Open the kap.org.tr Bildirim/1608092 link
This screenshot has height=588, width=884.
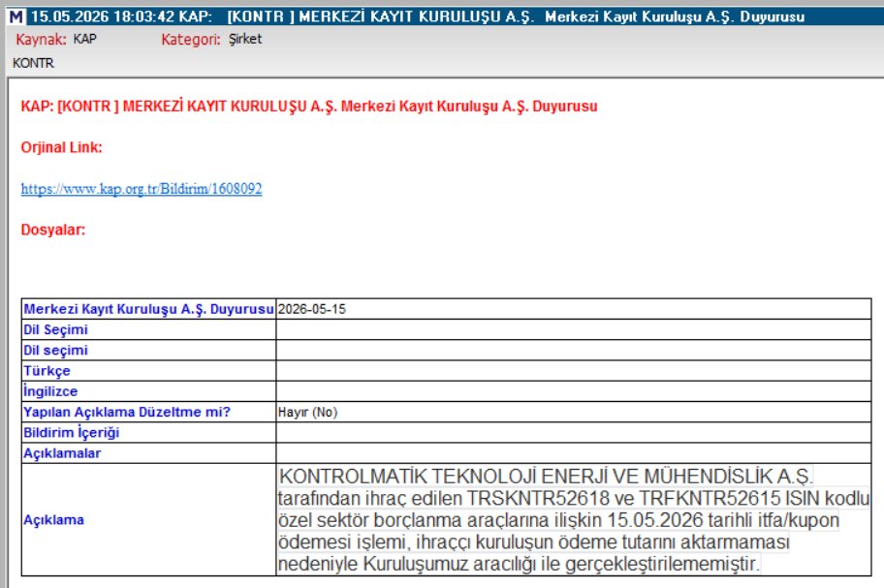pos(142,189)
